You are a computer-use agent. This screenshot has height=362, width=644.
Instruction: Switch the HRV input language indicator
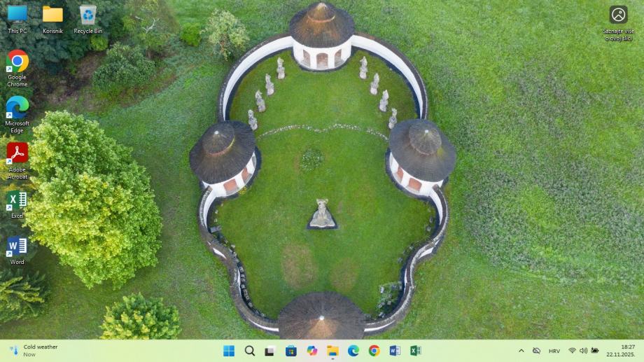(554, 351)
